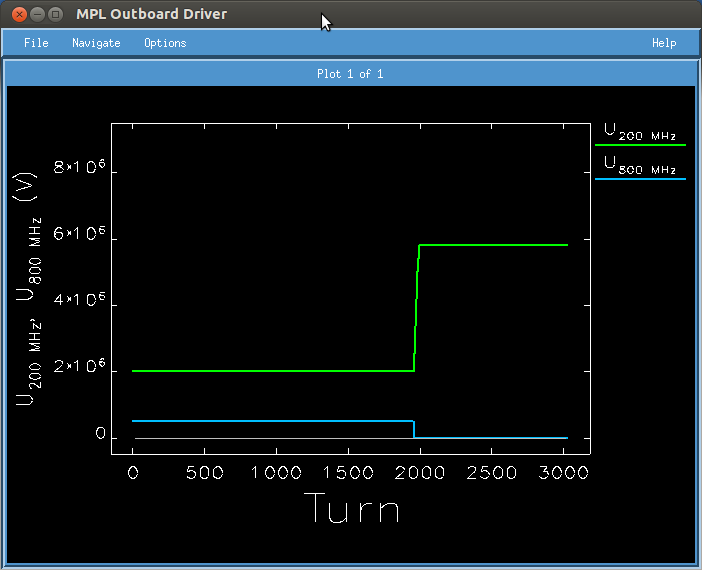Minimize the MPL Outboard Driver window
The height and width of the screenshot is (570, 702).
[37, 14]
